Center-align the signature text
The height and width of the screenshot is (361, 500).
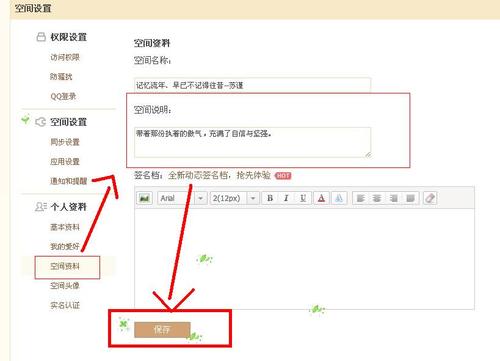(x=377, y=198)
